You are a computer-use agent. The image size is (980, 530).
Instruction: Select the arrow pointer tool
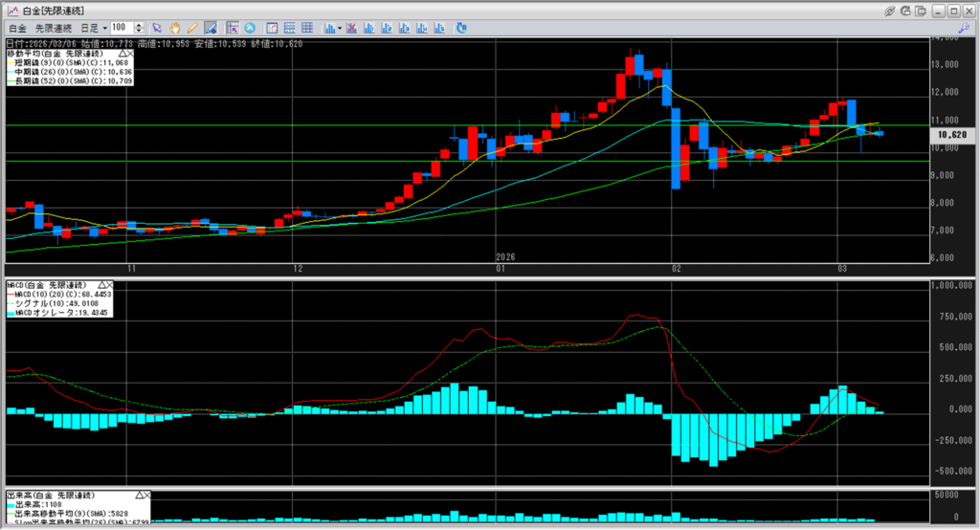[158, 28]
